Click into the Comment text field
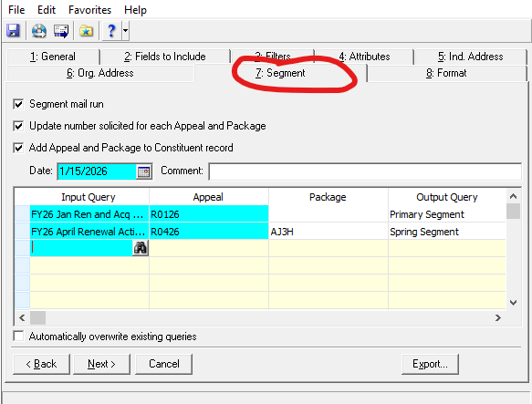Image resolution: width=532 pixels, height=404 pixels. 365,171
